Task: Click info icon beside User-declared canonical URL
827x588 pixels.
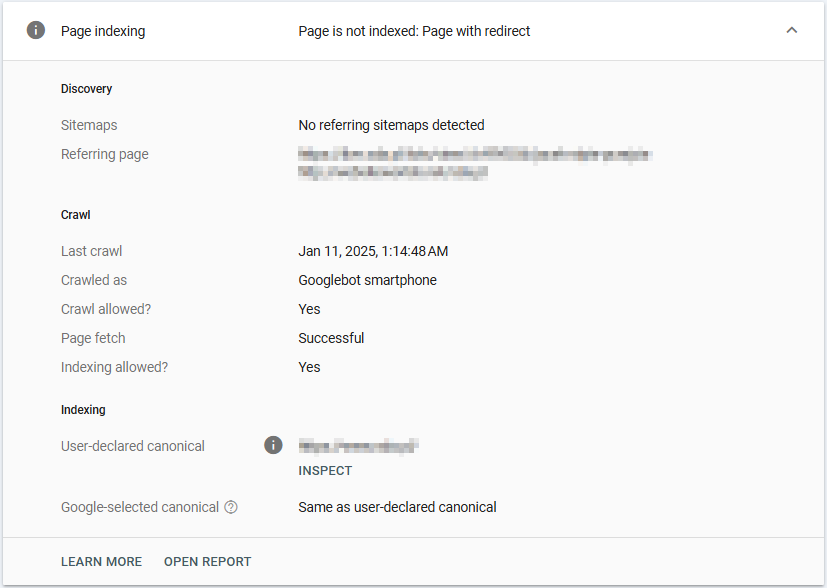Action: 273,445
